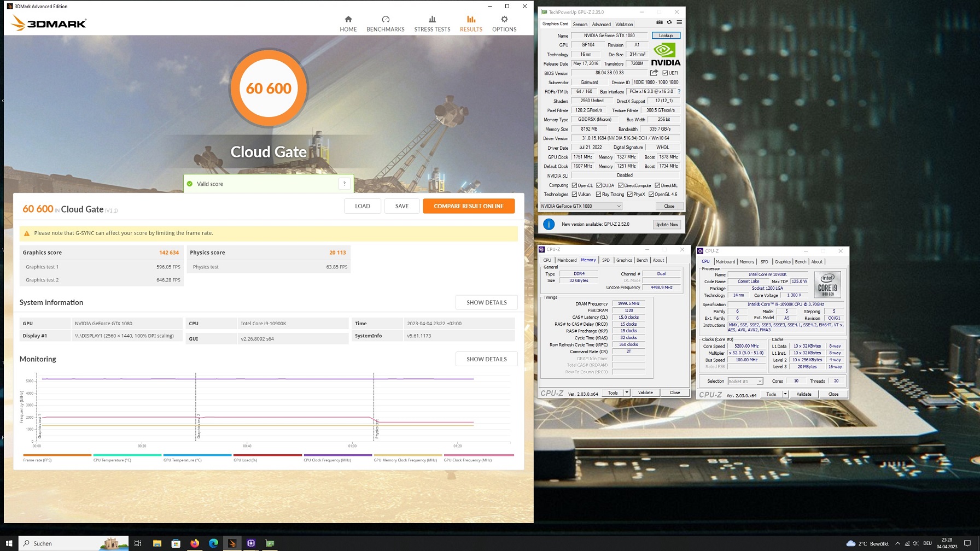Open SPD tab in CPU-Z Memory window
The height and width of the screenshot is (551, 980).
coord(606,260)
